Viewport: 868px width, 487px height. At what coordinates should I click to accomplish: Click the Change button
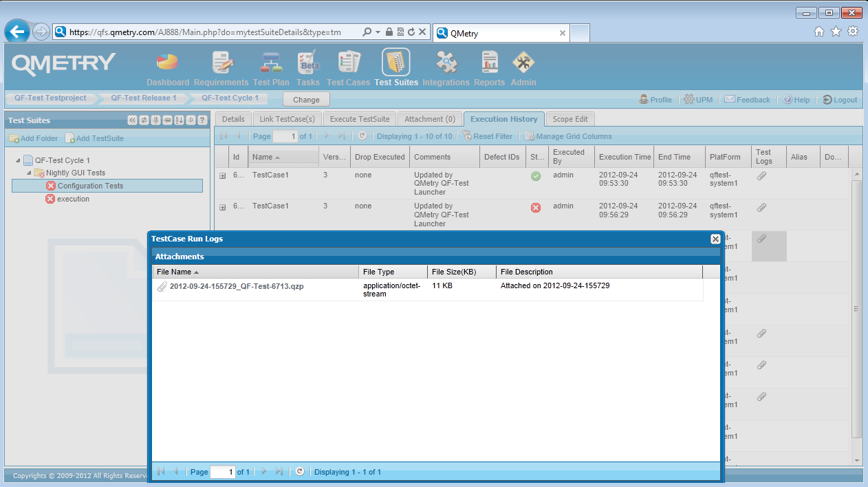pos(306,100)
